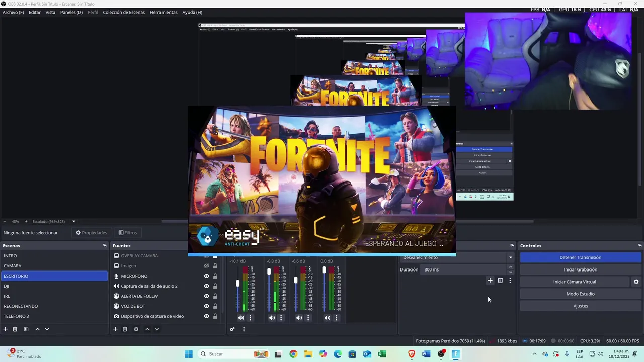Zoom in preview with plus icon
The image size is (644, 362).
(26, 221)
